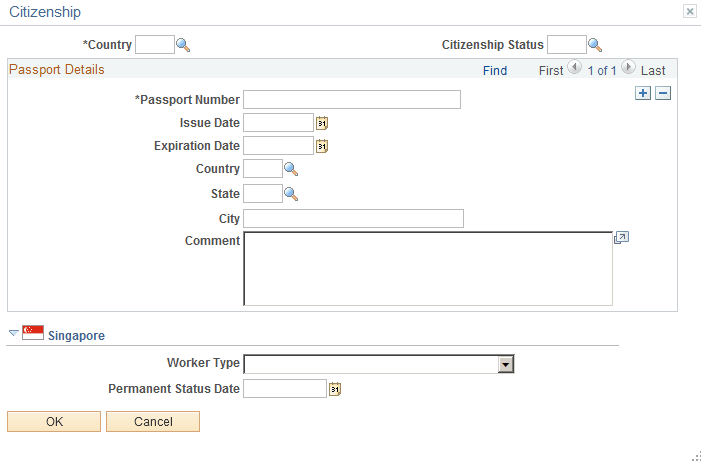
Task: Open the State lookup magnifier
Action: [x=291, y=194]
